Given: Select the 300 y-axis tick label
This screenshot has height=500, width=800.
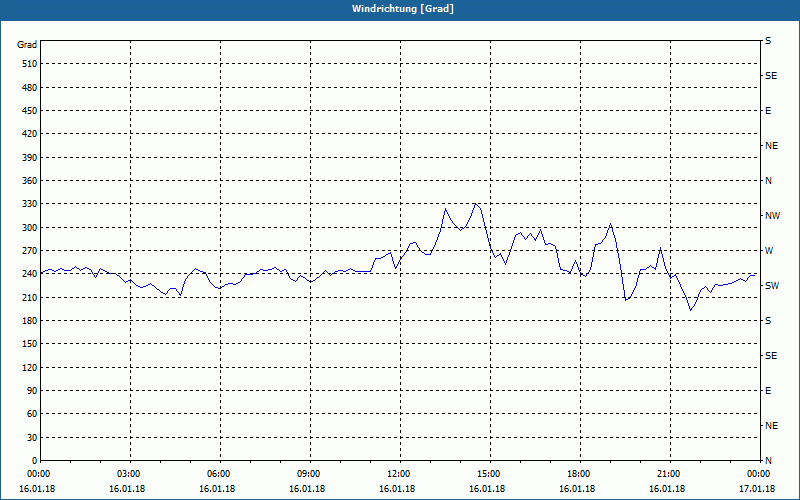Looking at the screenshot, I should tap(30, 228).
